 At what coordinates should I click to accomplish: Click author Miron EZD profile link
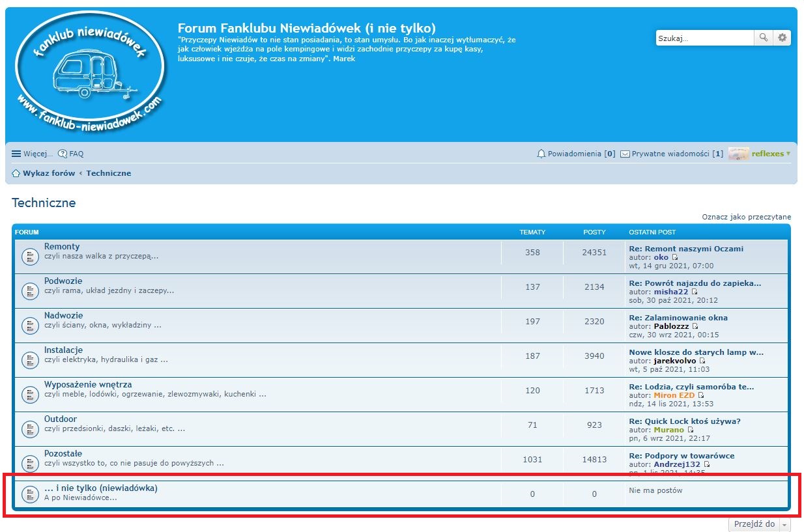coord(674,395)
